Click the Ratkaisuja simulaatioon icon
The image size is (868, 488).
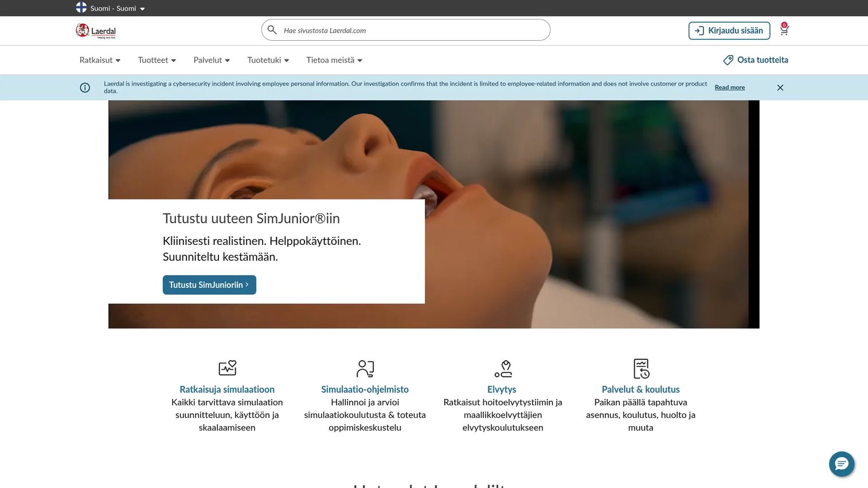pos(228,368)
